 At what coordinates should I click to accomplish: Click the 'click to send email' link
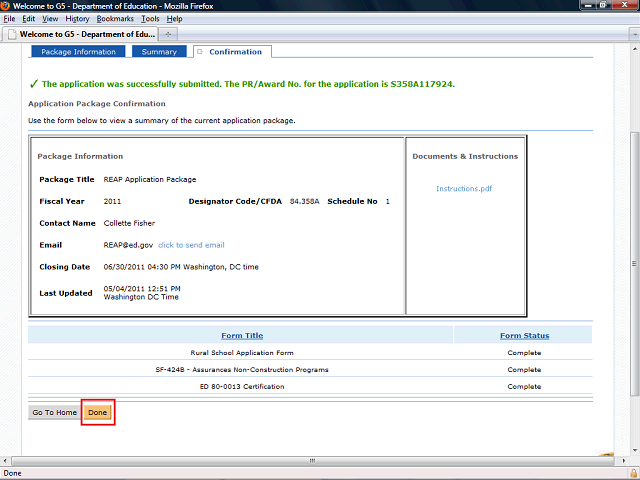[191, 245]
